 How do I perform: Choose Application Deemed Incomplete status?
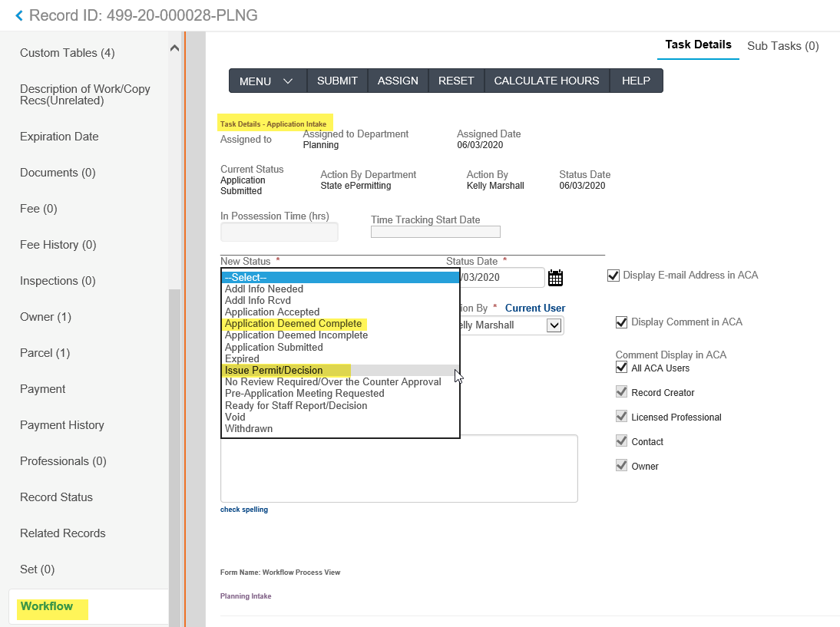click(x=341, y=335)
